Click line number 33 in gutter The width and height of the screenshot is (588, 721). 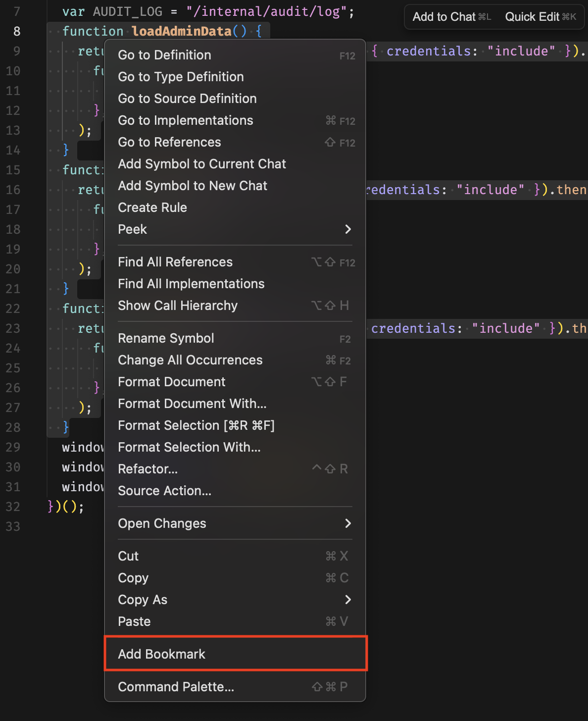tap(13, 526)
